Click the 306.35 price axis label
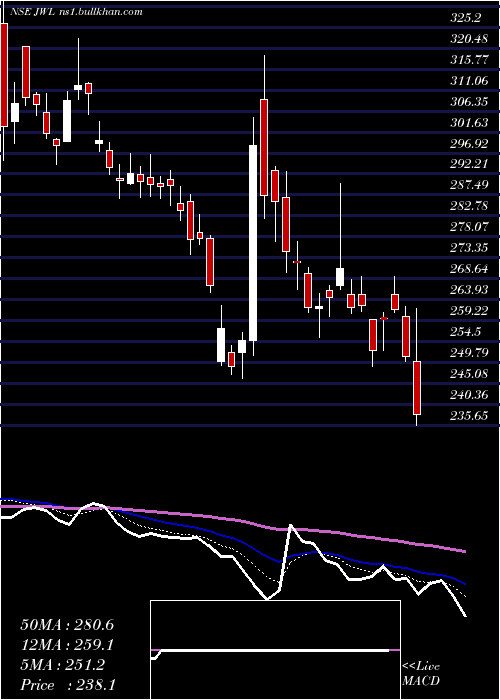 pyautogui.click(x=469, y=102)
